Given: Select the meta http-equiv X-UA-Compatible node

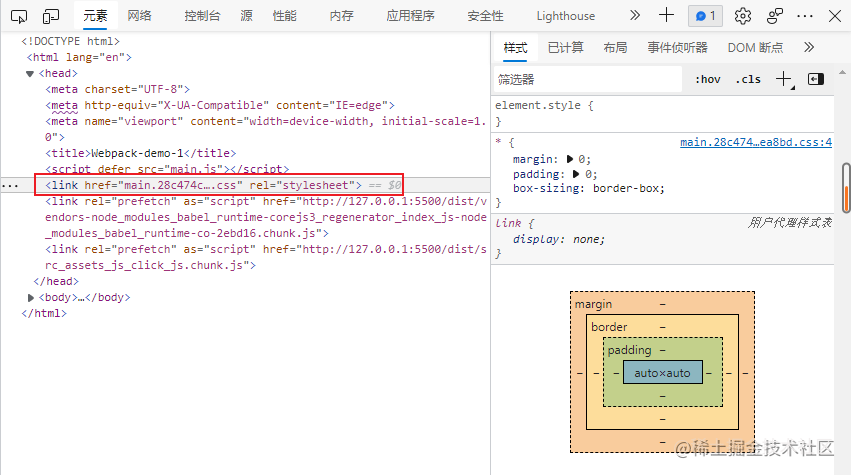Looking at the screenshot, I should [x=220, y=105].
